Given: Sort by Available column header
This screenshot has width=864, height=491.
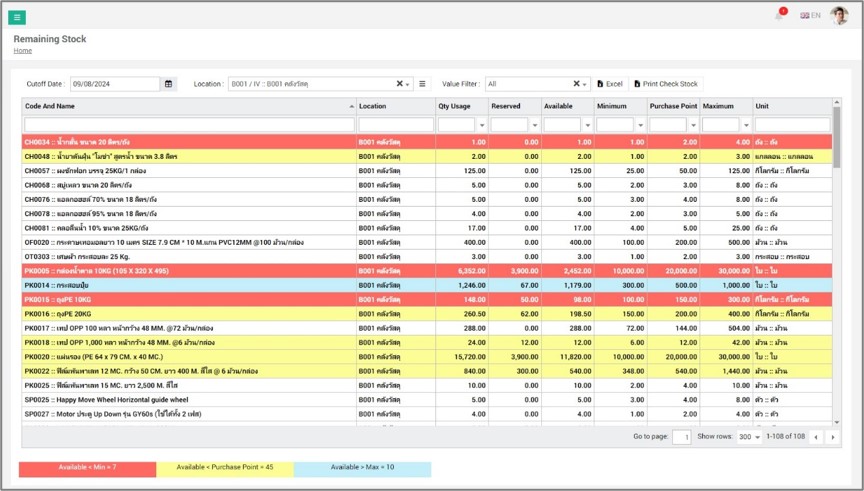Looking at the screenshot, I should [x=568, y=106].
